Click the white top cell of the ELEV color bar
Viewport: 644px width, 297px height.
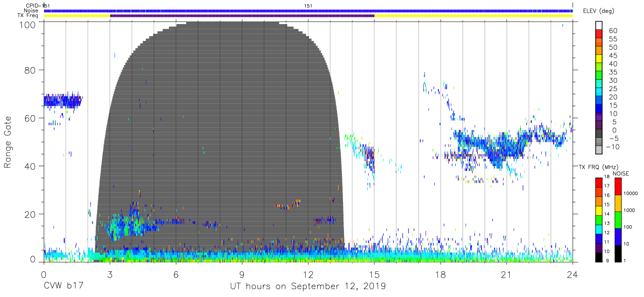tap(599, 25)
